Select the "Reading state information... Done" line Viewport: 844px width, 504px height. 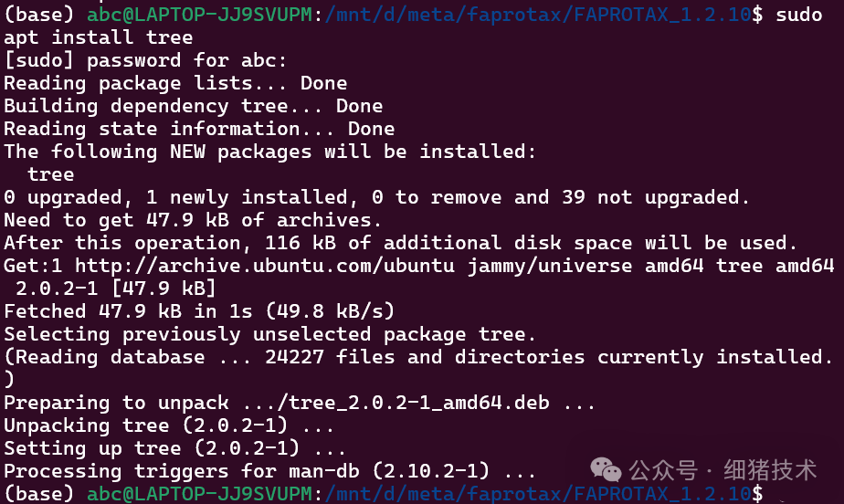click(x=199, y=129)
